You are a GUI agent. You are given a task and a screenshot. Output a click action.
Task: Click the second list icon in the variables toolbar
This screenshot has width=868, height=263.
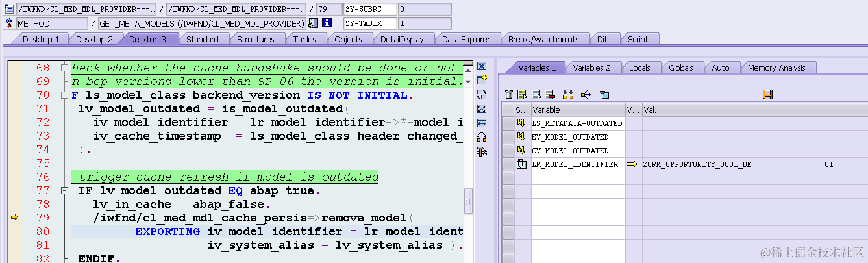(536, 95)
